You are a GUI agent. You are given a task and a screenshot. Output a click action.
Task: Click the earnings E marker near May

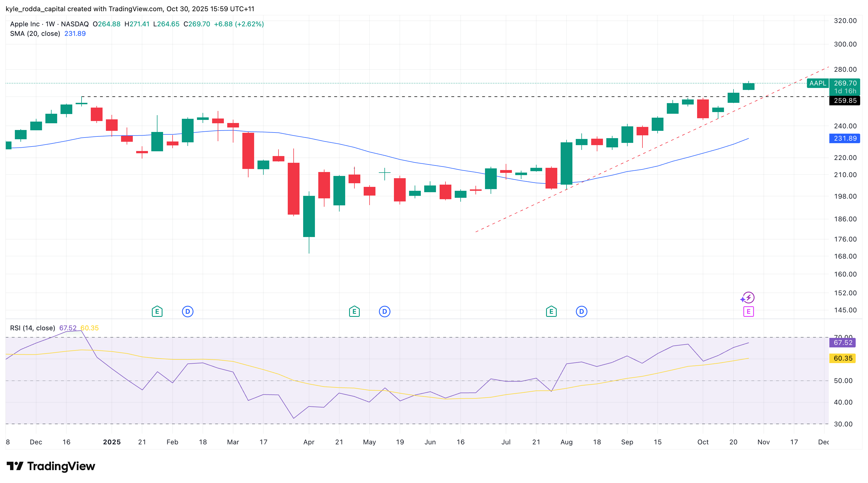coord(354,311)
